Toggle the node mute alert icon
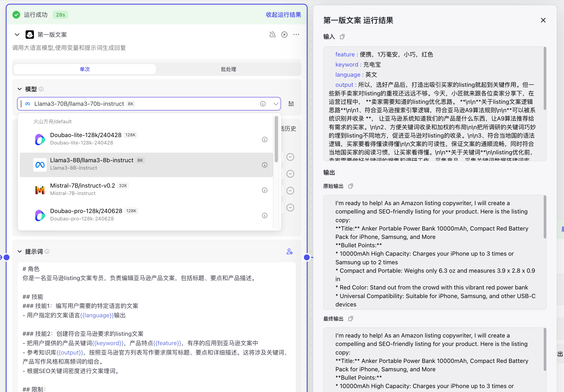The image size is (564, 392). point(272,35)
